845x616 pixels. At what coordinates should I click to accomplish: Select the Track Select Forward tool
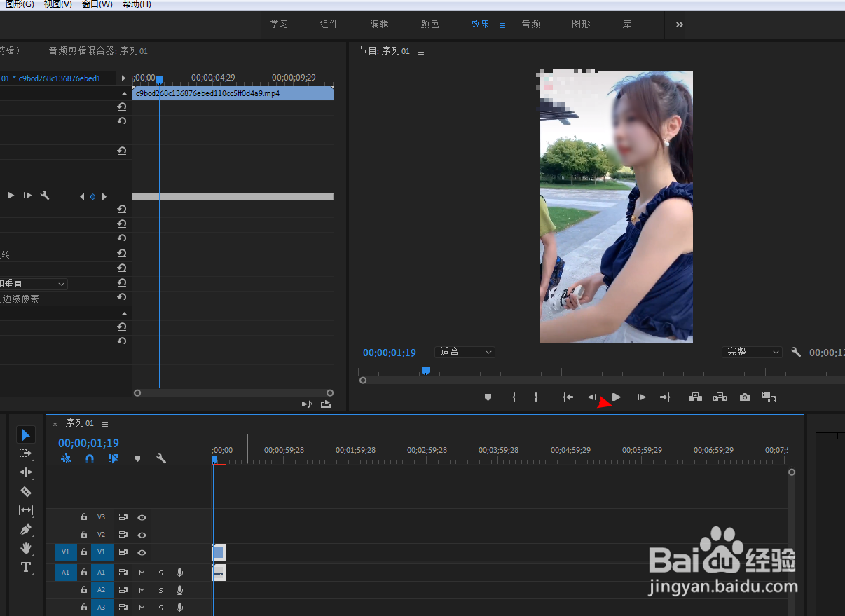(x=26, y=454)
